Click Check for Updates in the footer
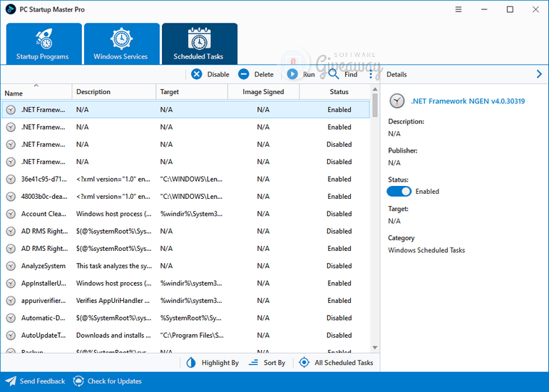The height and width of the screenshot is (392, 549). click(107, 381)
